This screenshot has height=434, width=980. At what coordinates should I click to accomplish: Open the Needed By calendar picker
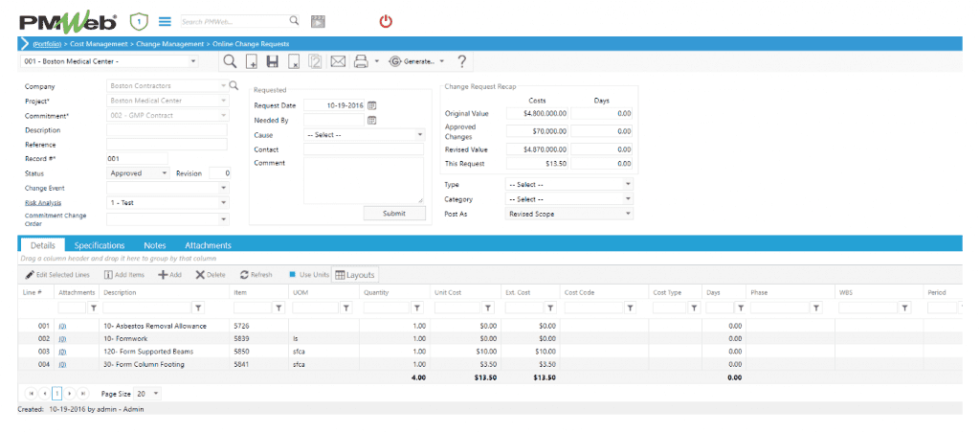[x=372, y=120]
